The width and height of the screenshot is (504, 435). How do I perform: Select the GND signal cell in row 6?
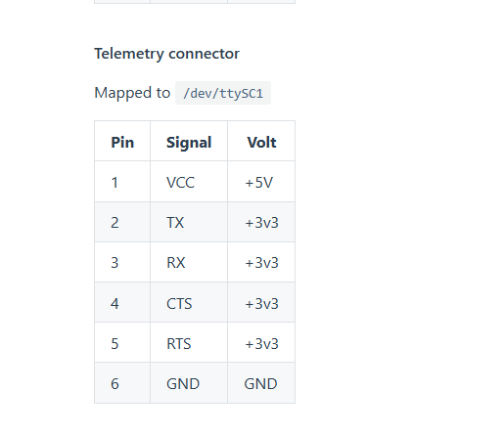[x=189, y=383]
